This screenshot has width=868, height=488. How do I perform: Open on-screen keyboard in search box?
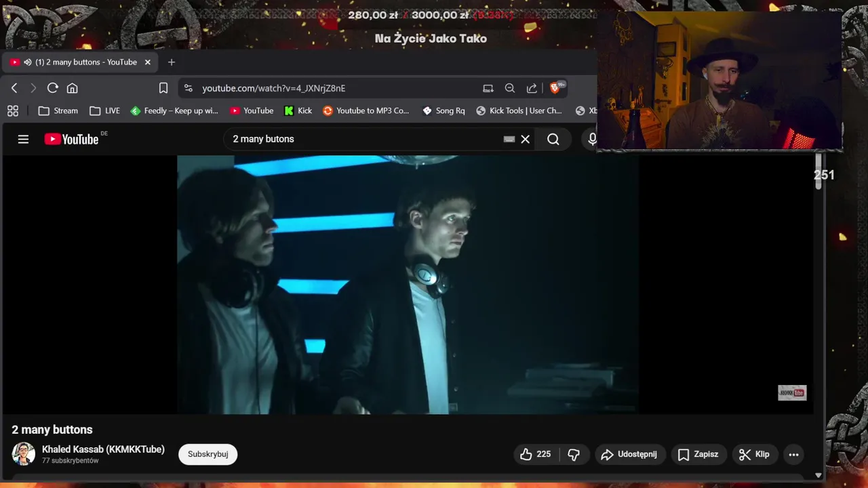tap(509, 139)
